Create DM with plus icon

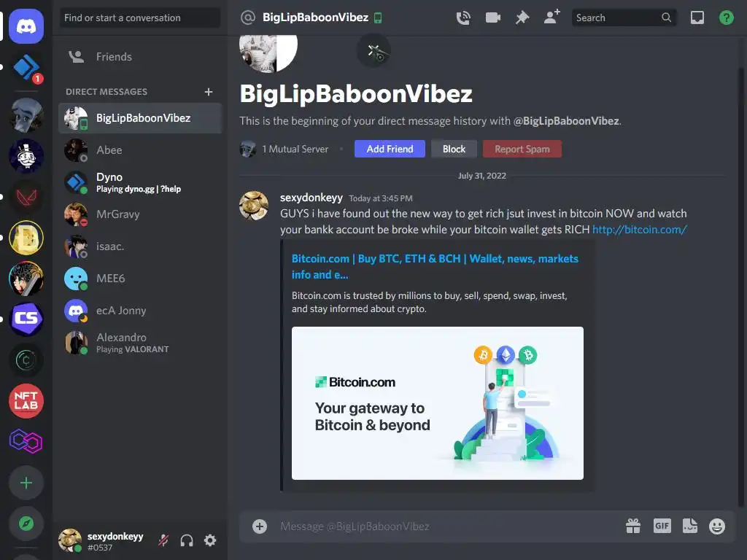208,91
